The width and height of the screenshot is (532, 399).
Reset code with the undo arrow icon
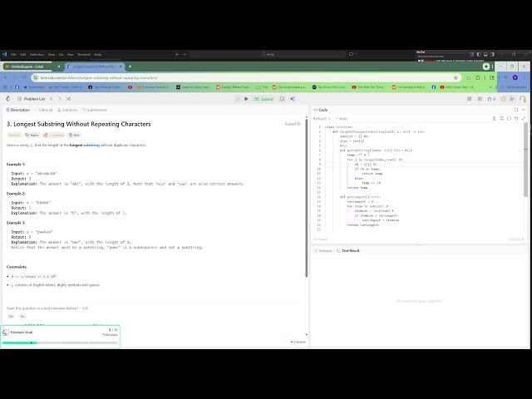(x=516, y=119)
